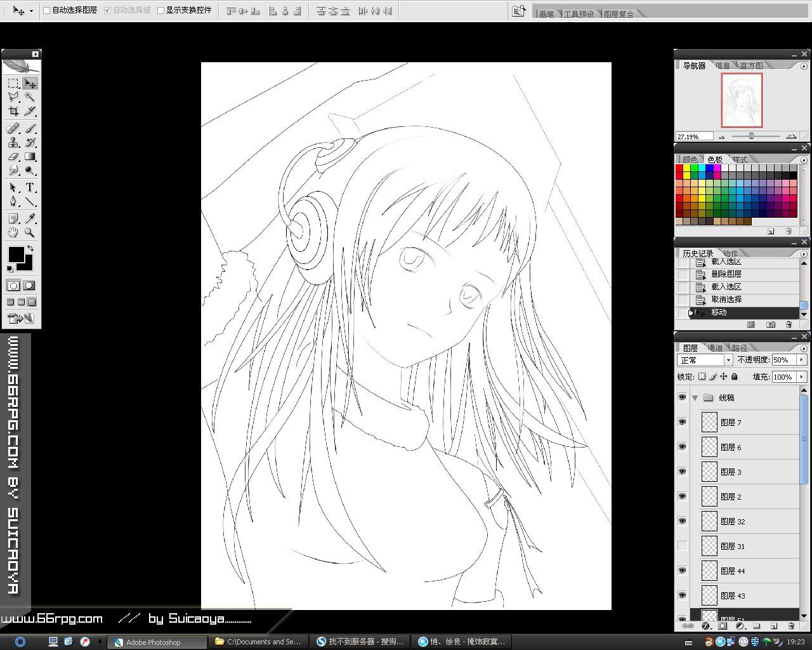Open the fill arrow next to 100%
812x650 pixels.
pos(801,377)
